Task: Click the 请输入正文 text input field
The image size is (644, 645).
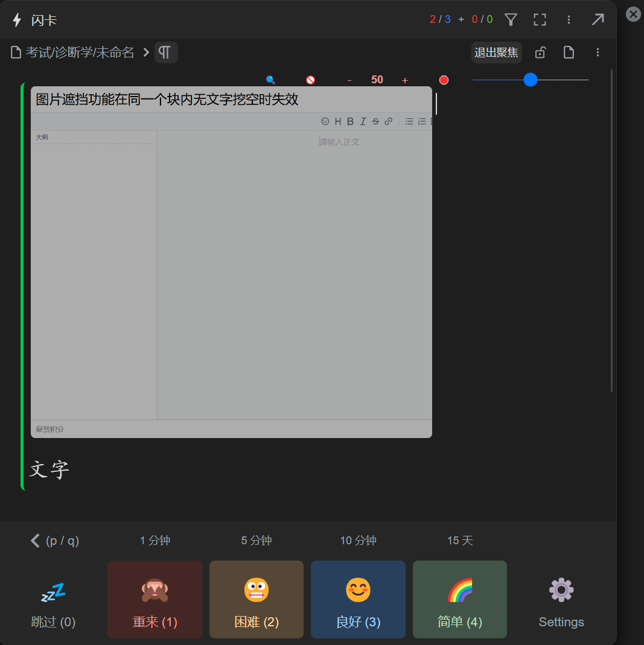Action: click(x=339, y=141)
